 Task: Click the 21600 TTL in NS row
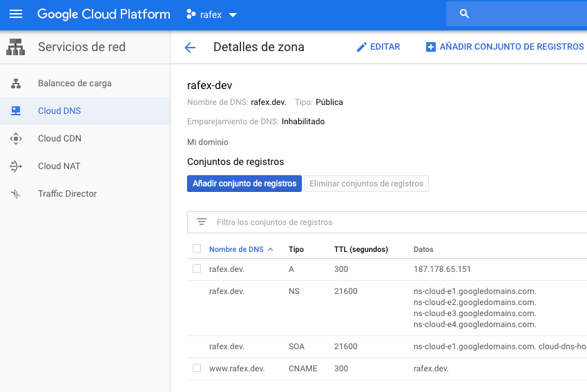346,291
